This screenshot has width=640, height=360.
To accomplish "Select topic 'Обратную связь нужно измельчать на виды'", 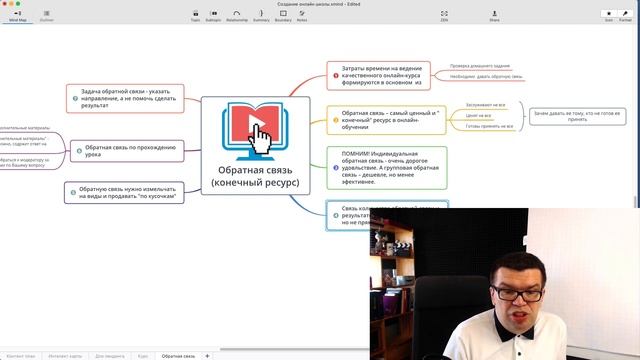I will click(124, 193).
